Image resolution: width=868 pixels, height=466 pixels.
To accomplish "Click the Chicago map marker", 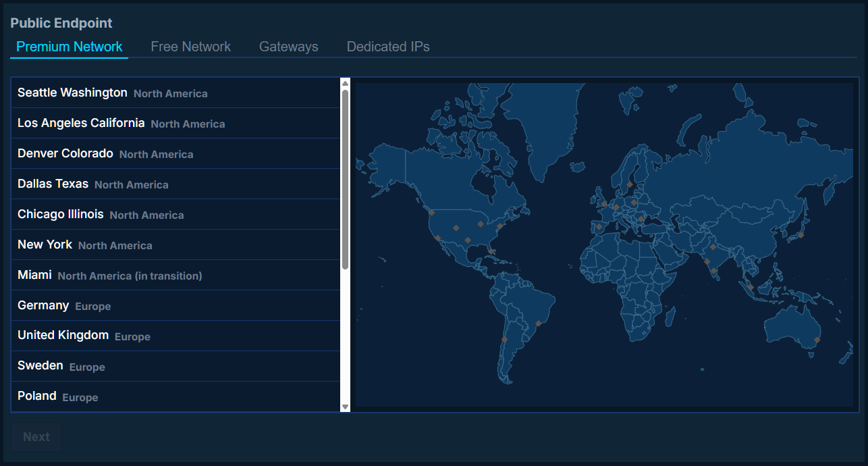I will pos(481,224).
